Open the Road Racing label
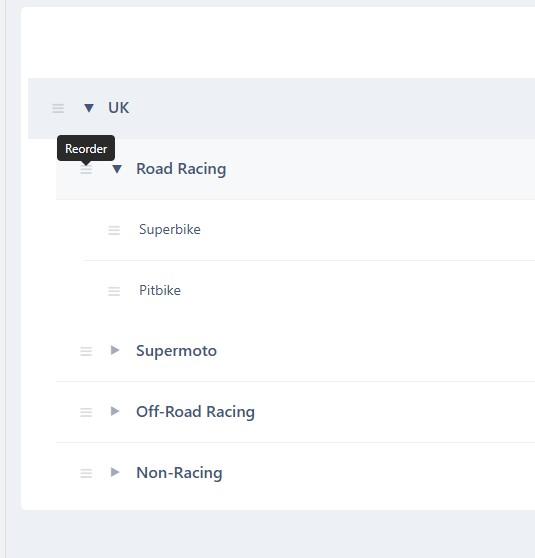Screen dimensions: 535x558 [181, 169]
